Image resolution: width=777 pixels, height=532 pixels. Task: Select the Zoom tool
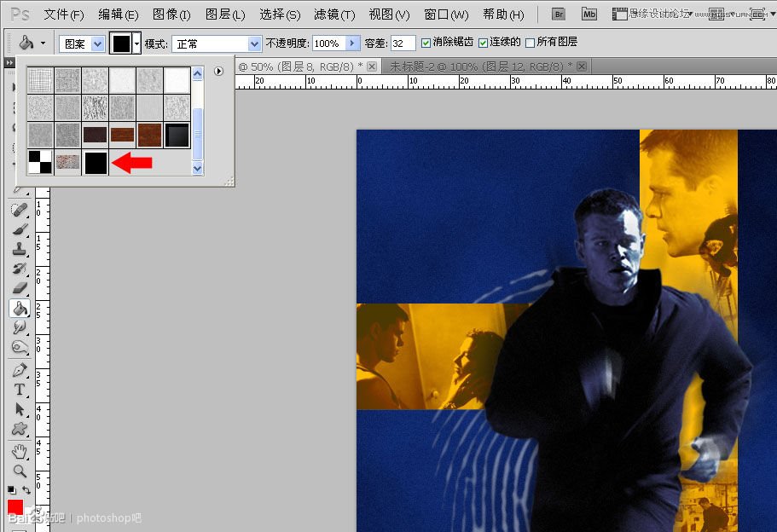[19, 472]
